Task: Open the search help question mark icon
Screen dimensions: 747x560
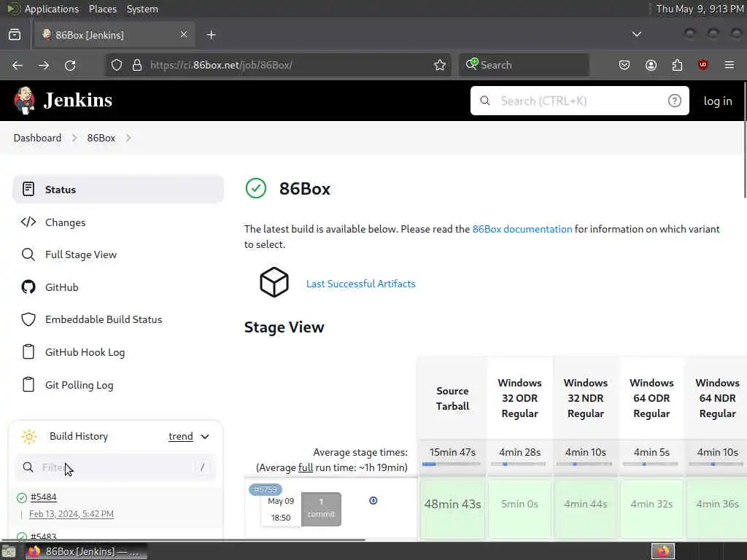Action: 674,101
